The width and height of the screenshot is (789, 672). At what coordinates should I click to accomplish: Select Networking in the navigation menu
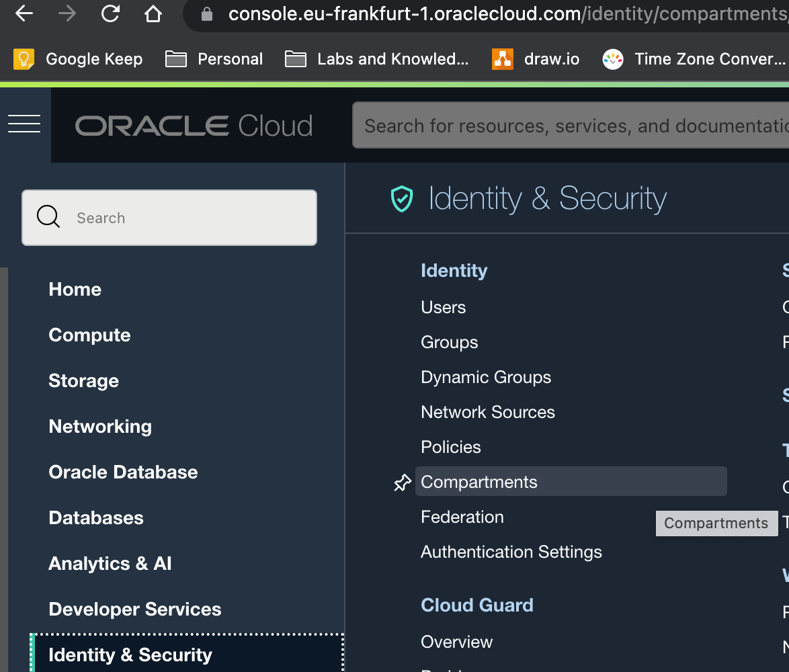coord(100,427)
